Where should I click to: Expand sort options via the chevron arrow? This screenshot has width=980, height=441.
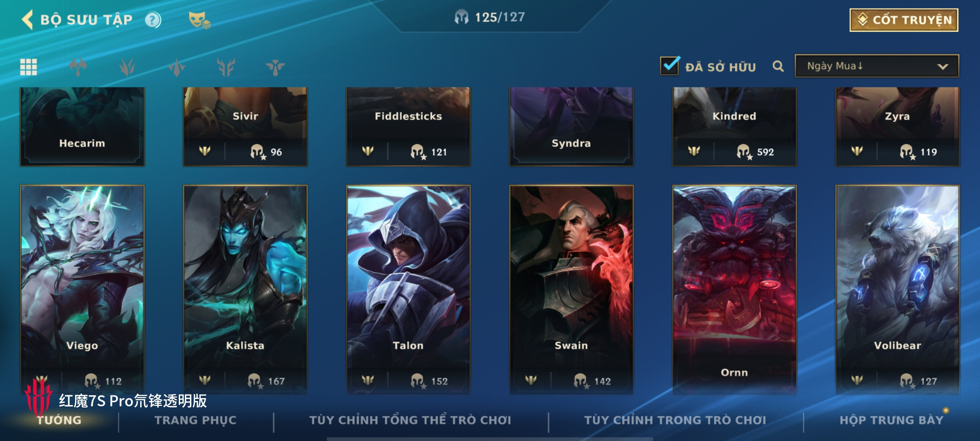pyautogui.click(x=942, y=67)
